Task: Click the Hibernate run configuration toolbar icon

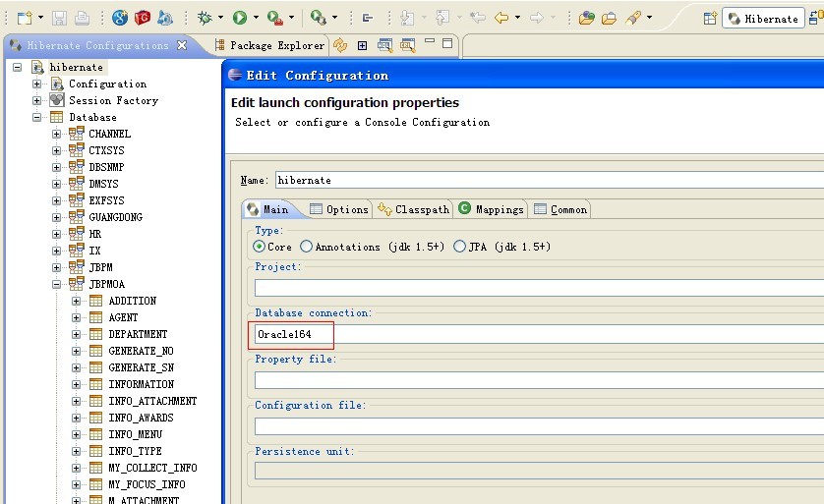Action: pos(318,18)
